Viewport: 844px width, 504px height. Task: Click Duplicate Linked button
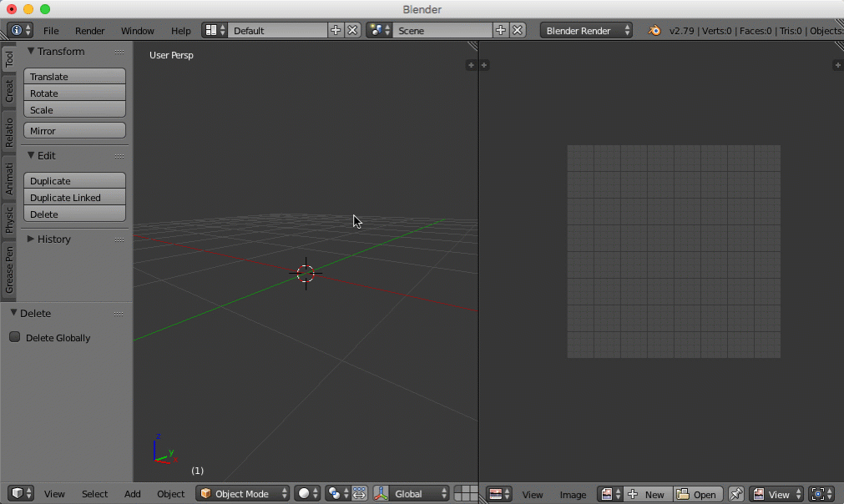click(x=74, y=198)
